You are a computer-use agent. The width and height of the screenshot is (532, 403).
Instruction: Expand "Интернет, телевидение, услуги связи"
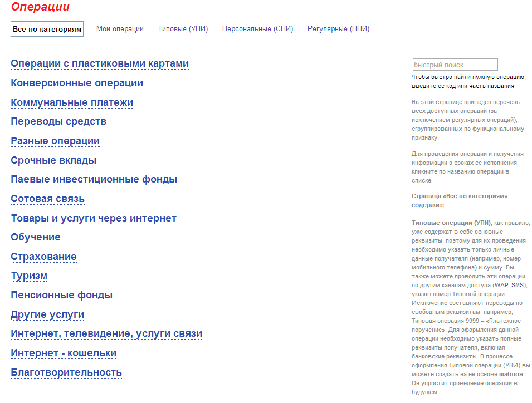(106, 334)
